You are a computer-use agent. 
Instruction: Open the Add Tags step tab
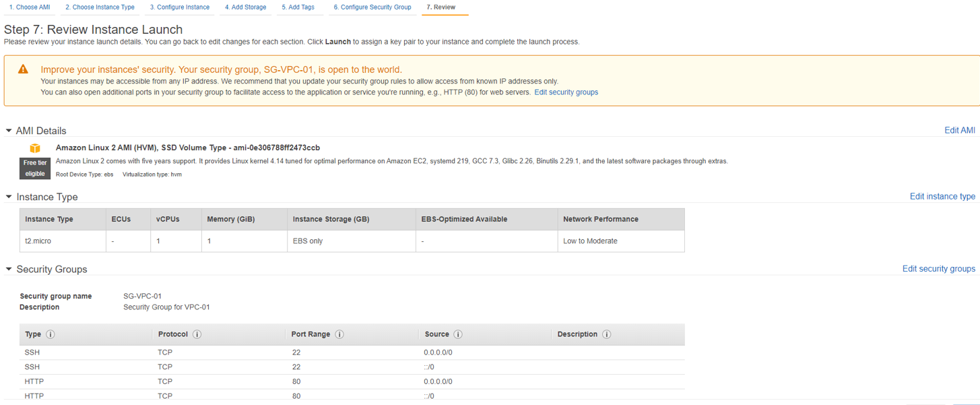tap(298, 7)
